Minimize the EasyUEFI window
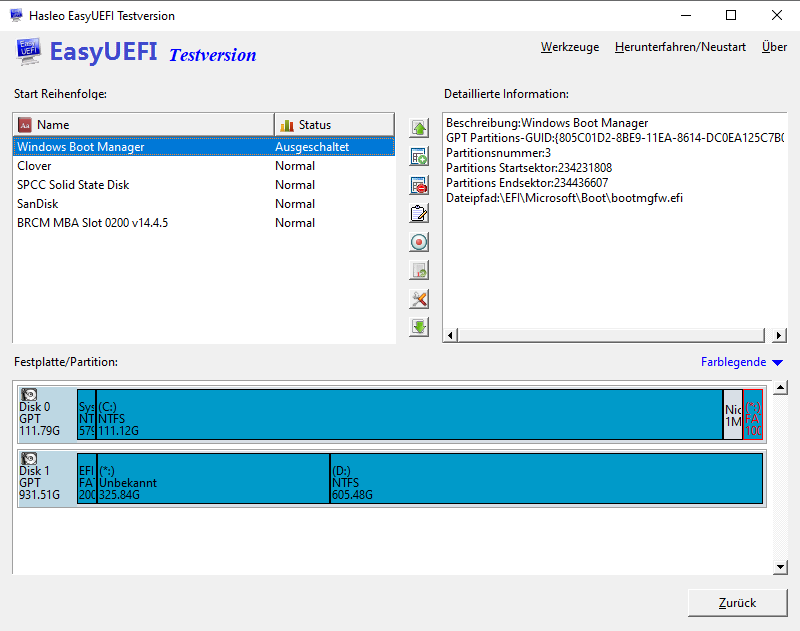The width and height of the screenshot is (800, 631). tap(686, 15)
